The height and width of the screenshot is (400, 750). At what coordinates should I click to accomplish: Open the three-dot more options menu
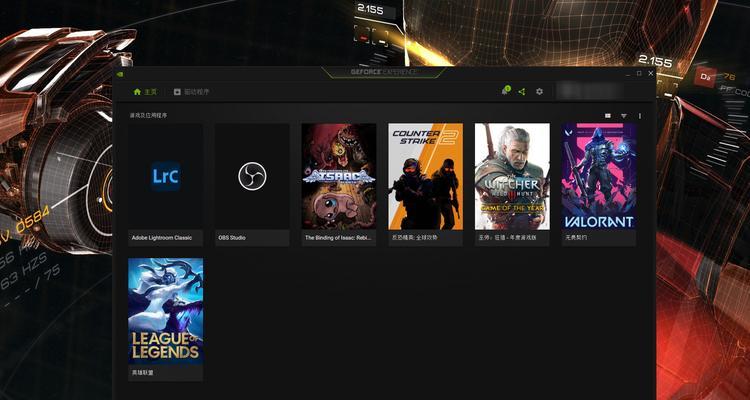[x=640, y=116]
